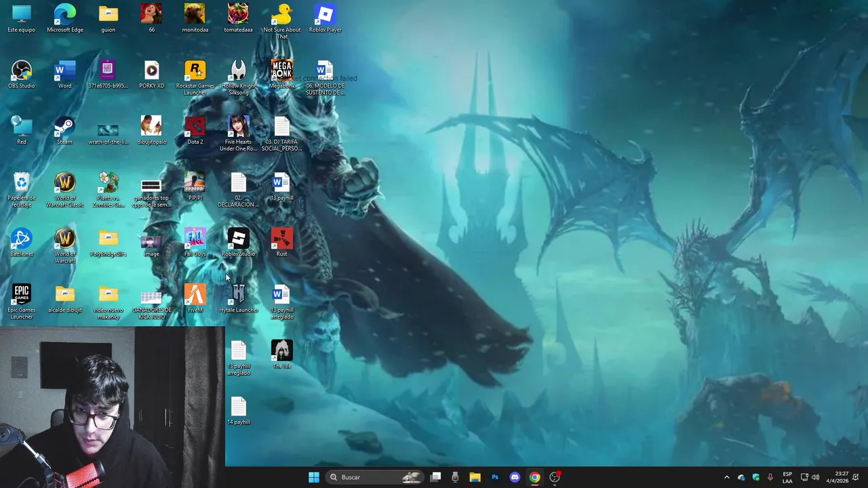The height and width of the screenshot is (488, 868).
Task: Click the Buscar taskbar search box
Action: click(374, 477)
